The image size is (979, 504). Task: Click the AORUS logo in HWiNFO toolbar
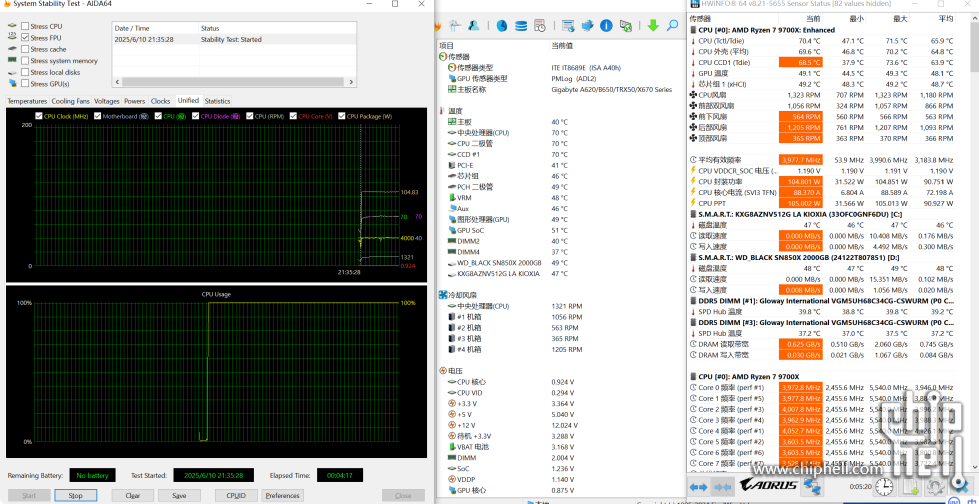coord(768,485)
